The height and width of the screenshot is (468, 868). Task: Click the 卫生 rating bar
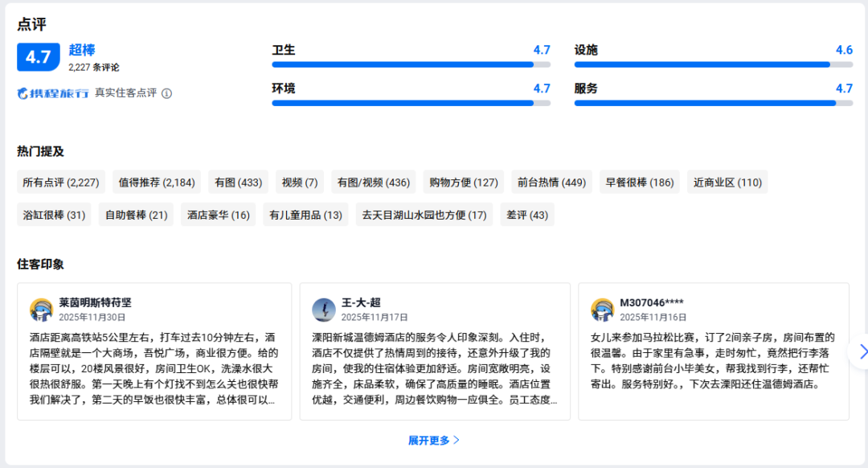tap(411, 64)
